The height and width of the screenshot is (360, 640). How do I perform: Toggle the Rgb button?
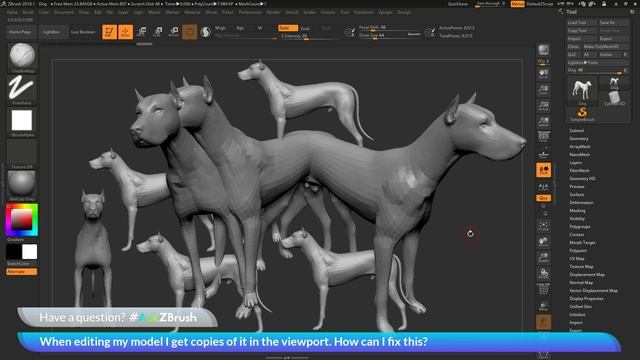coord(240,28)
